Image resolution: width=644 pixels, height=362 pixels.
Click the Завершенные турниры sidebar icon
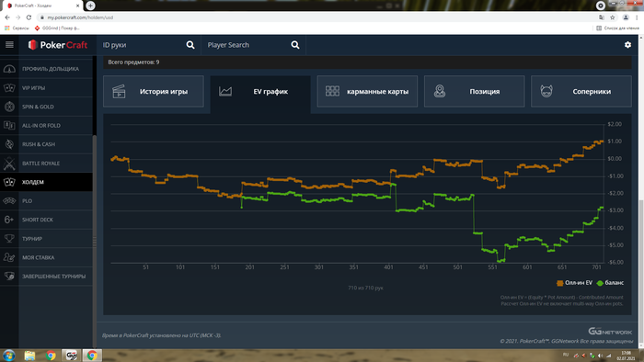pyautogui.click(x=9, y=277)
